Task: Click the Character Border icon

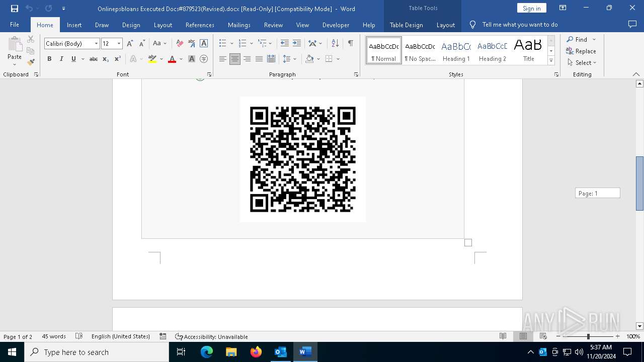Action: click(204, 44)
